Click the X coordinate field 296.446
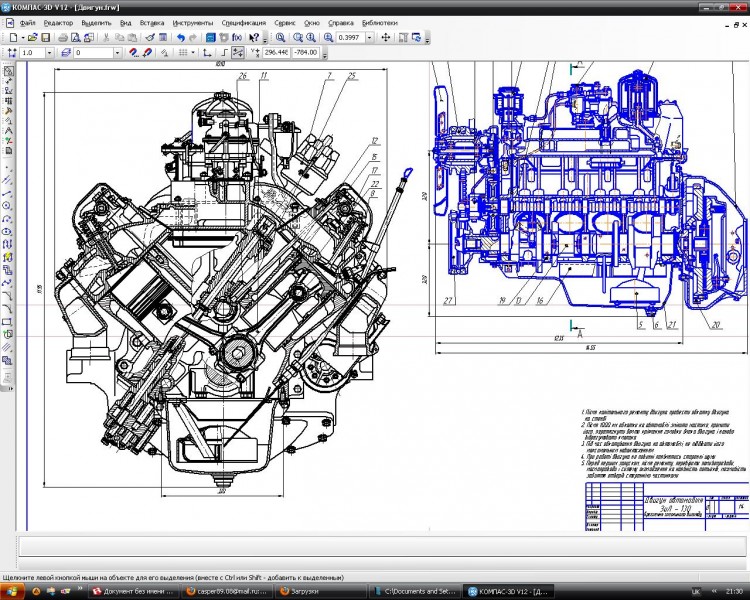The width and height of the screenshot is (750, 600). 276,53
